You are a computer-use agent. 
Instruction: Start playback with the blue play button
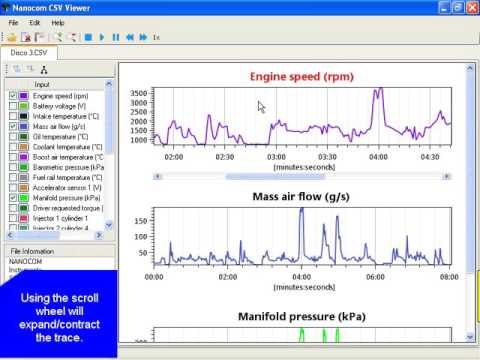point(102,37)
